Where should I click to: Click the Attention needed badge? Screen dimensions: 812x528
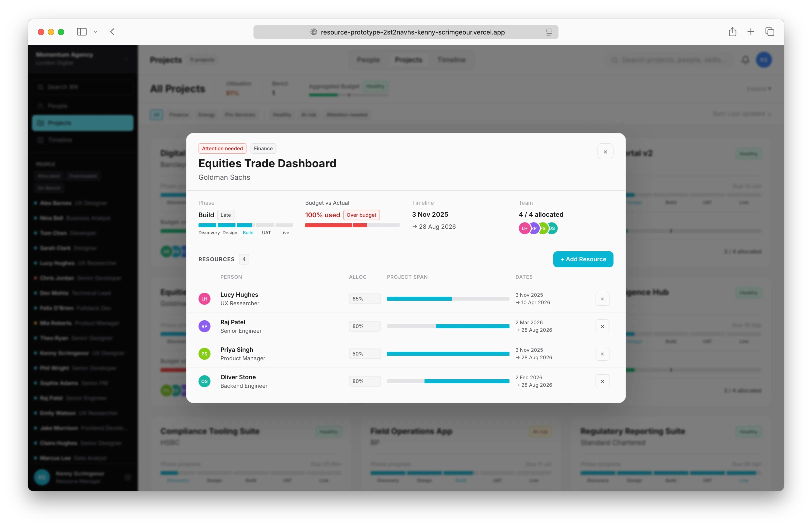click(x=222, y=148)
